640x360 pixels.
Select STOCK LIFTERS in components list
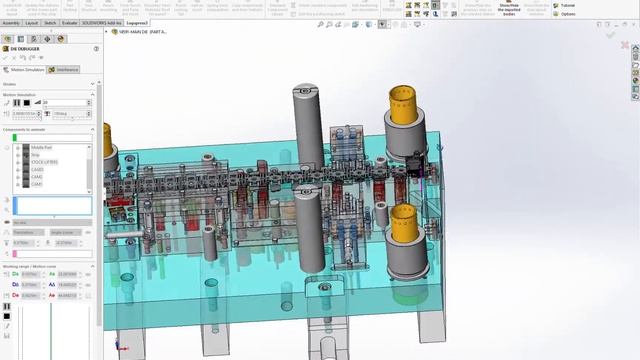click(x=44, y=162)
